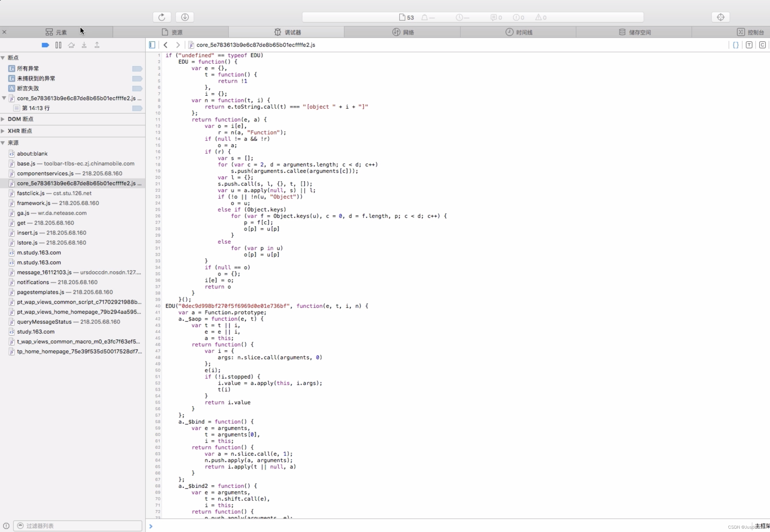770x532 pixels.
Task: Open the 储存空间 tab
Action: 635,32
